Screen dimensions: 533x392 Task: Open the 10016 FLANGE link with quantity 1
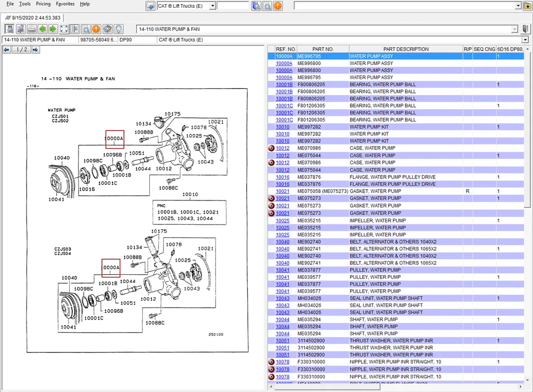(283, 177)
